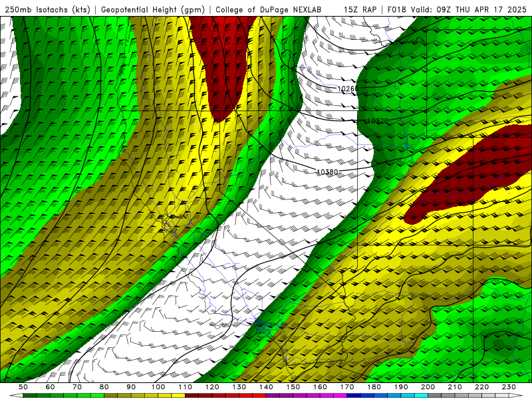The image size is (532, 399).
Task: Click the 50 label on the color scale
Action: click(x=23, y=387)
